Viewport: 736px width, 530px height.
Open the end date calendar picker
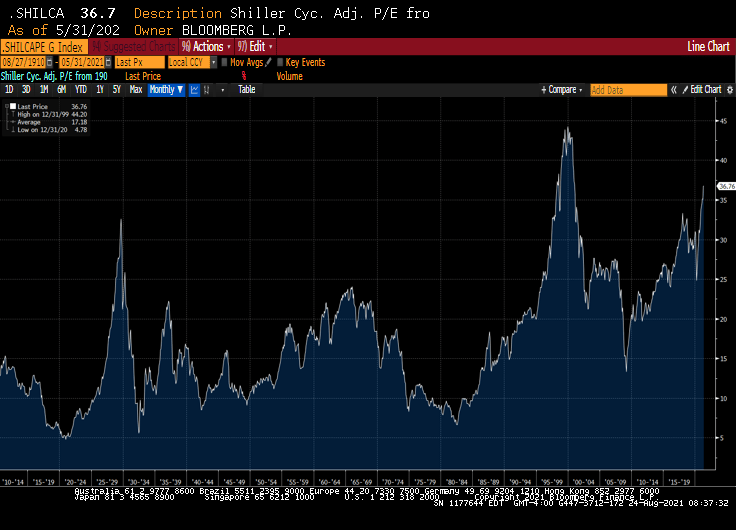[x=107, y=62]
